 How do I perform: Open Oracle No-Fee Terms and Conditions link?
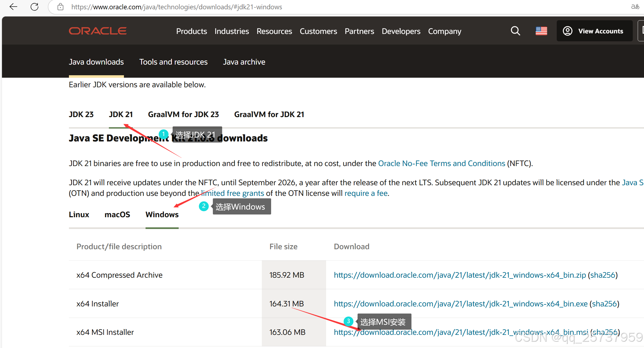click(x=441, y=163)
